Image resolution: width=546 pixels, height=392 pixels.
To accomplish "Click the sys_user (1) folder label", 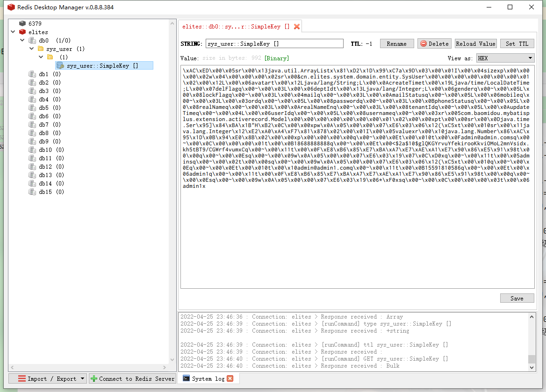I will pos(65,49).
